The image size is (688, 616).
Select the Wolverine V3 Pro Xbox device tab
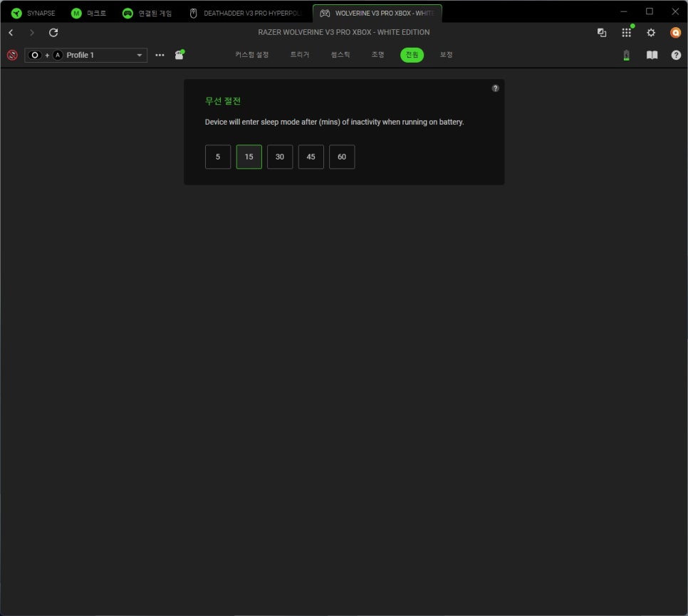(377, 13)
